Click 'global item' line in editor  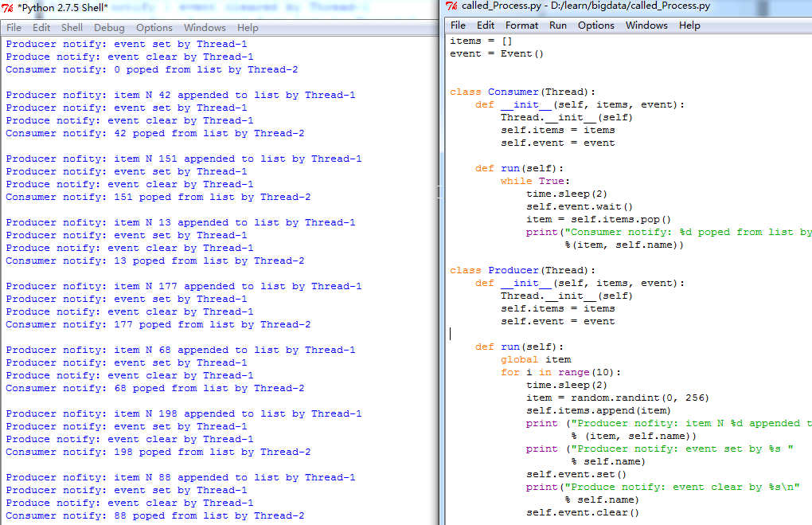point(536,359)
